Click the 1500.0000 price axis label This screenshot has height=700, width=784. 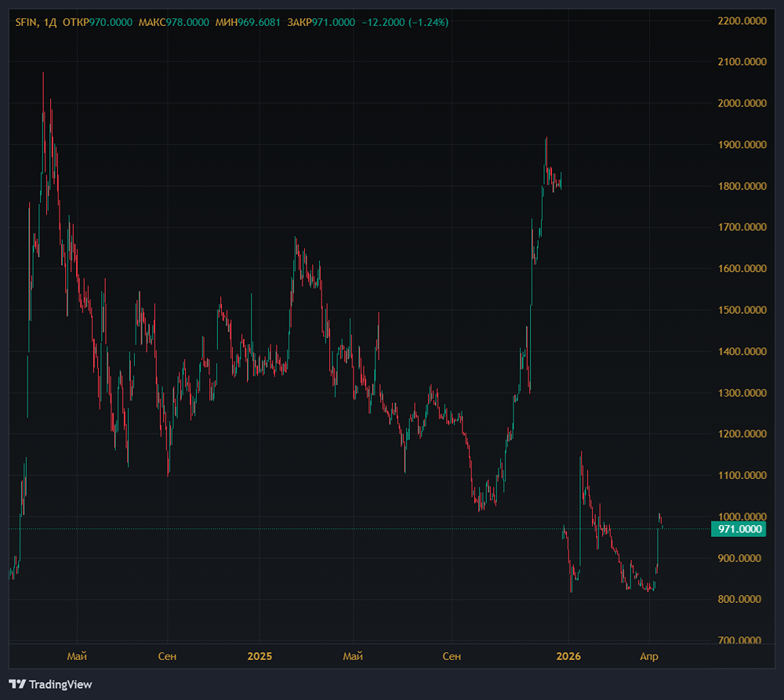click(x=742, y=310)
